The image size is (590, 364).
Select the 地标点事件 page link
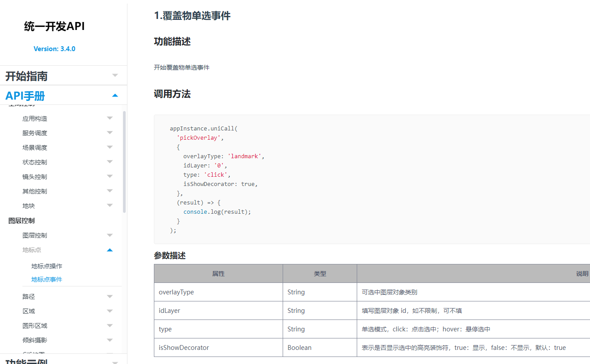point(47,279)
